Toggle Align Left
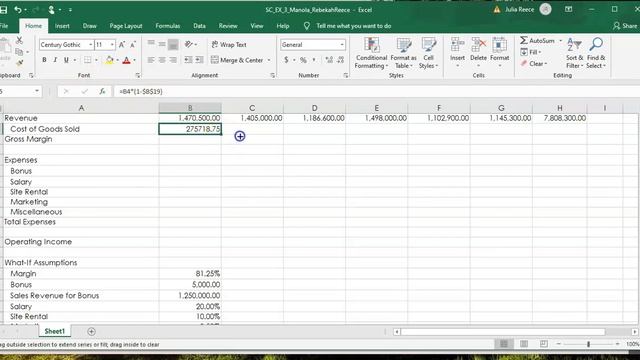This screenshot has width=640, height=360. [151, 60]
